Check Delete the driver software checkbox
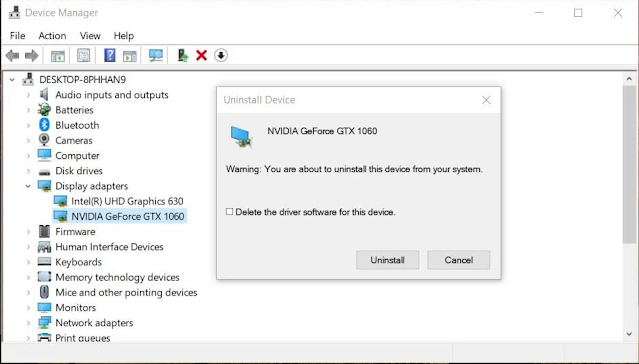 (229, 212)
